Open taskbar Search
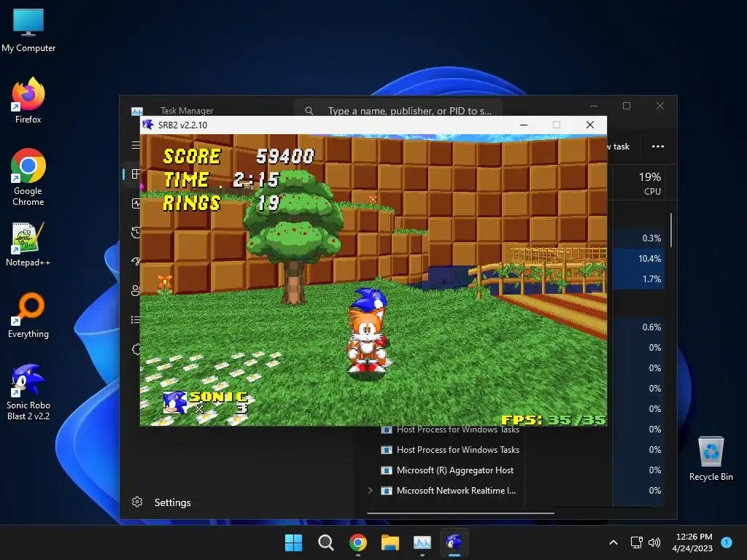This screenshot has width=747, height=560. (x=326, y=542)
